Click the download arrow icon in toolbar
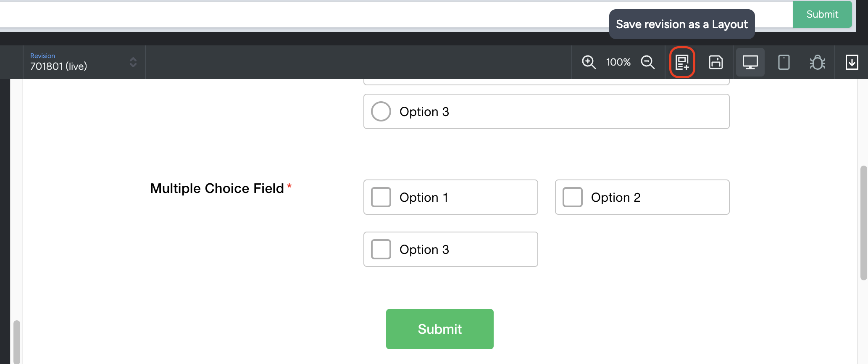This screenshot has height=364, width=868. pos(852,62)
